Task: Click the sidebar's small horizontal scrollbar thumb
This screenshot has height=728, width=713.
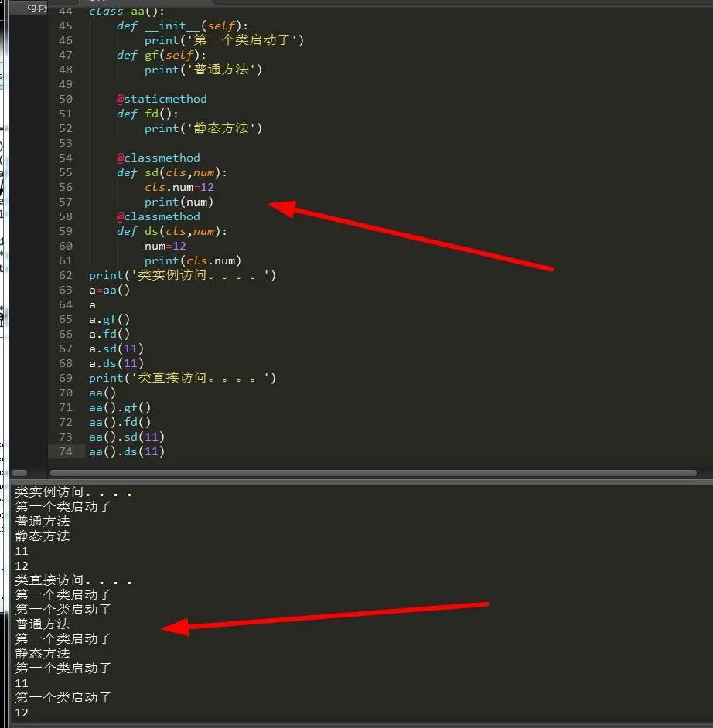Action: pos(19,472)
